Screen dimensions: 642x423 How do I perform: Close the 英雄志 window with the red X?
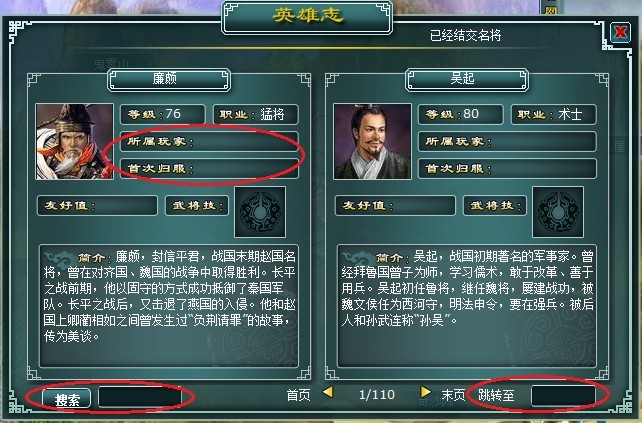pos(620,32)
